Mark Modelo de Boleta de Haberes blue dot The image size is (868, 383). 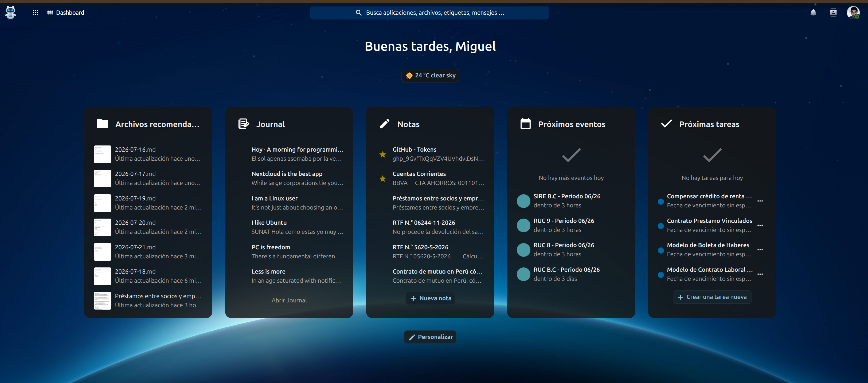661,251
